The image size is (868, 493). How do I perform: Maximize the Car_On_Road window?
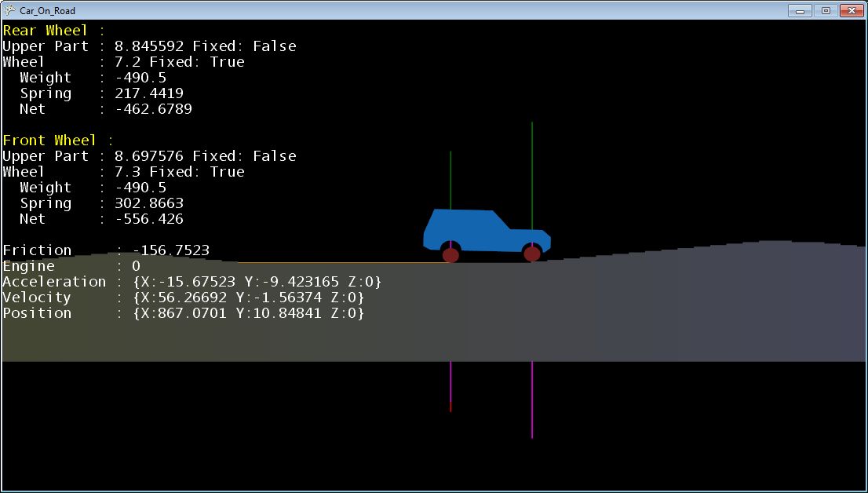tap(825, 11)
